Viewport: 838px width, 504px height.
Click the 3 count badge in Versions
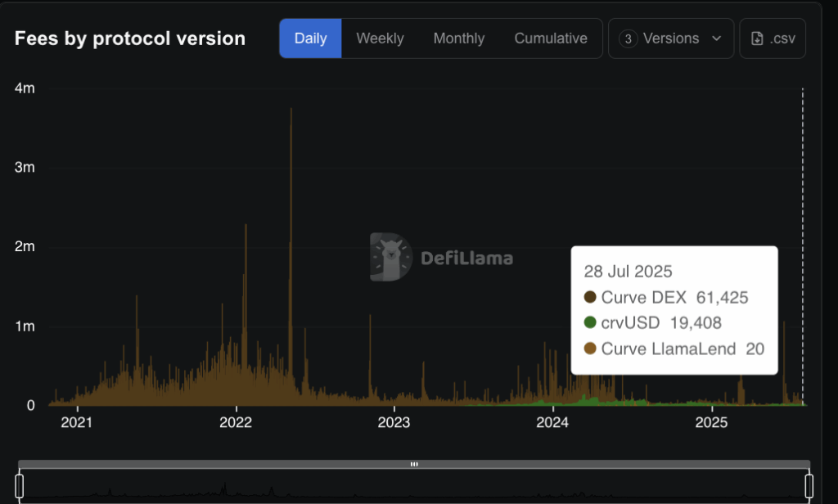pos(628,38)
